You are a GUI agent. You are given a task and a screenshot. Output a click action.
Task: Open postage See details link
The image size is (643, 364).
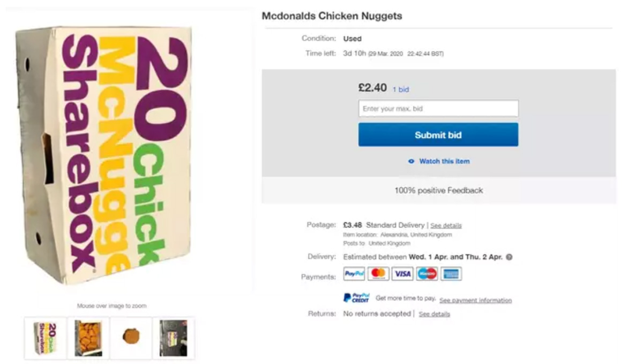pos(446,225)
